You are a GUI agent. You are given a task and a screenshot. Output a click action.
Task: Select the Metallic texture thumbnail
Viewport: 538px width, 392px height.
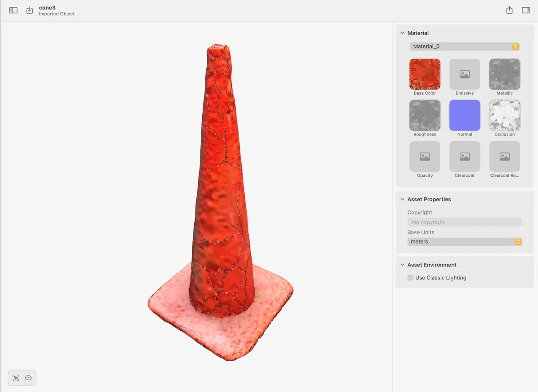pyautogui.click(x=504, y=74)
